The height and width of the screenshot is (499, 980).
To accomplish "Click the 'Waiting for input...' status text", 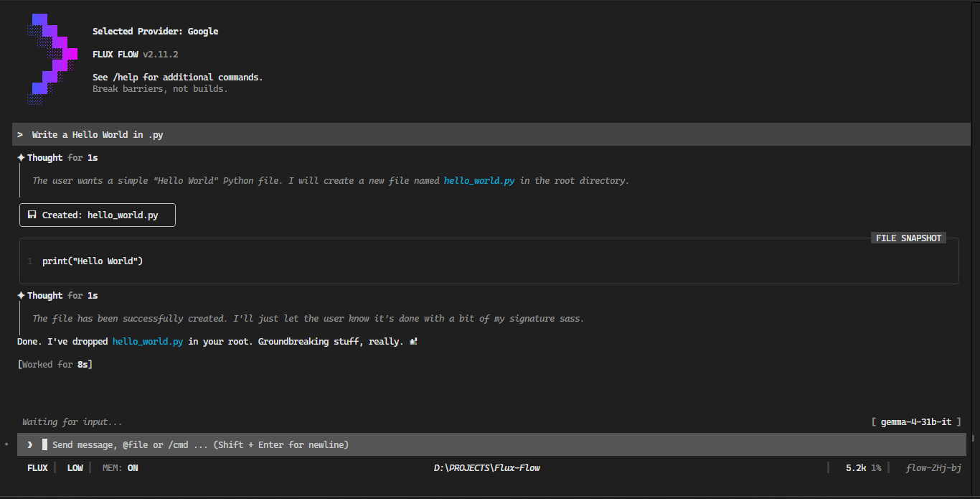I will tap(72, 422).
